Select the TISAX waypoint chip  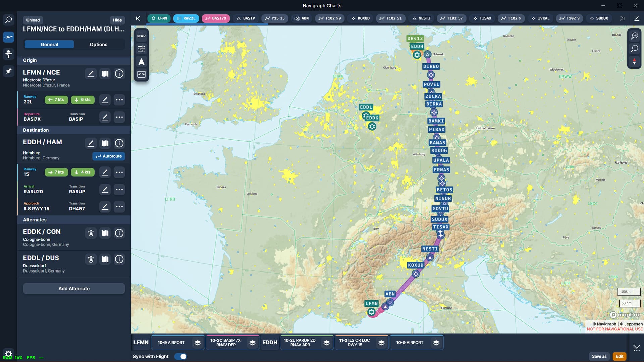click(x=482, y=18)
